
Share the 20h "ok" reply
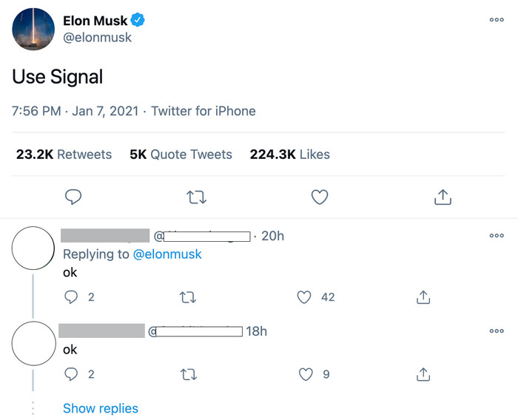coord(423,297)
